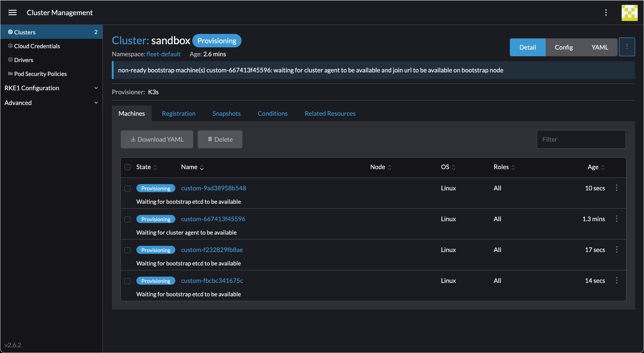This screenshot has height=353, width=644.
Task: Open cluster actions menu beside YAML
Action: point(627,47)
